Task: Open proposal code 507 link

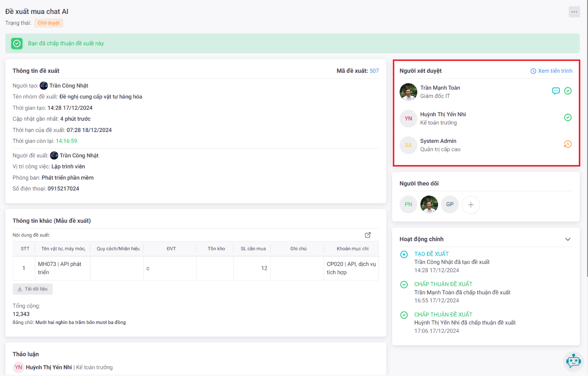Action: coord(374,71)
